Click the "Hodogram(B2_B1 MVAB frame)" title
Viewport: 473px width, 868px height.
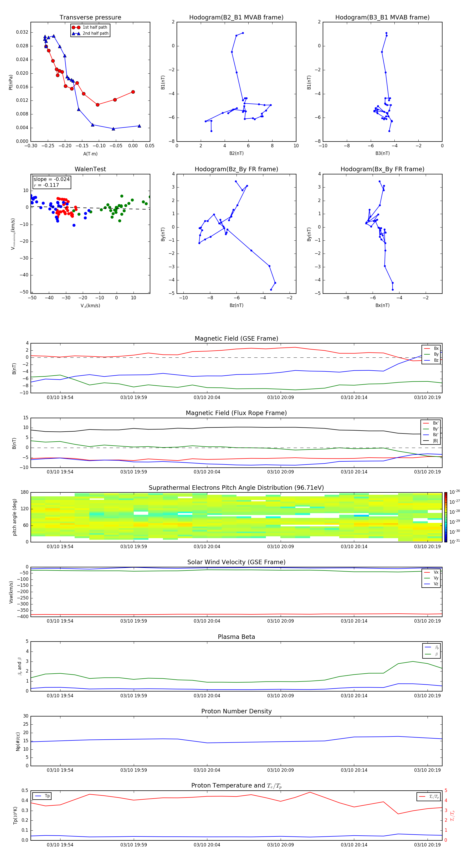pyautogui.click(x=236, y=18)
